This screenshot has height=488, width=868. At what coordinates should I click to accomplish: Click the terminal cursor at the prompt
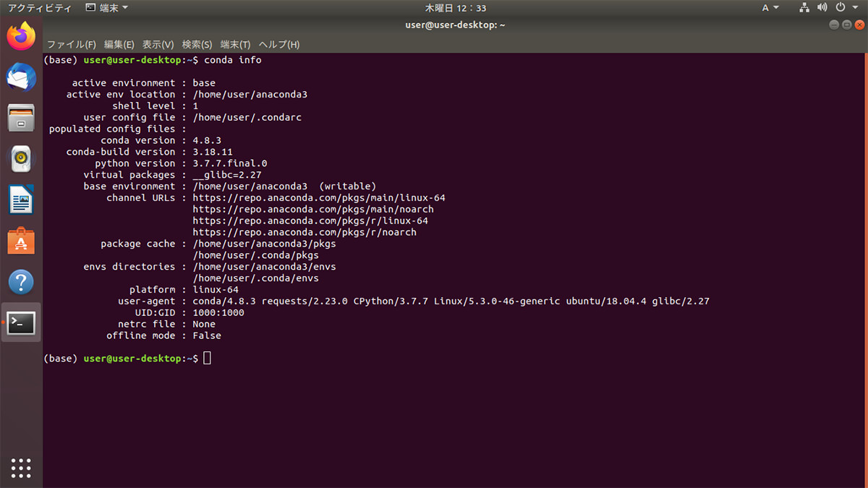point(207,359)
